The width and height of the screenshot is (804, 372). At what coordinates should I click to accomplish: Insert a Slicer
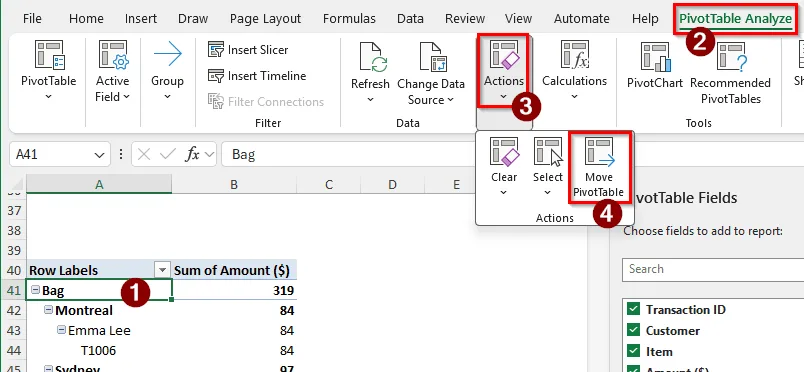coord(248,50)
